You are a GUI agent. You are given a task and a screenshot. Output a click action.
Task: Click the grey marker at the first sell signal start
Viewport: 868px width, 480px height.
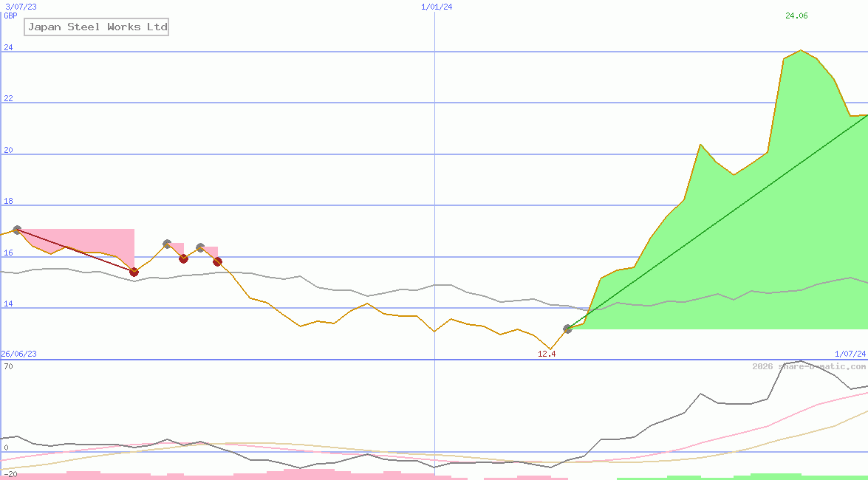click(x=17, y=230)
